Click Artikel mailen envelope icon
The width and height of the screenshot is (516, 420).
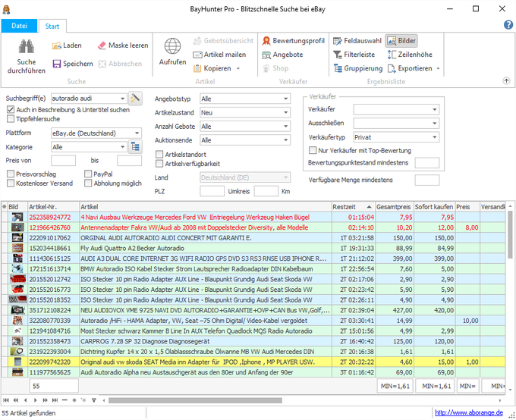click(197, 55)
